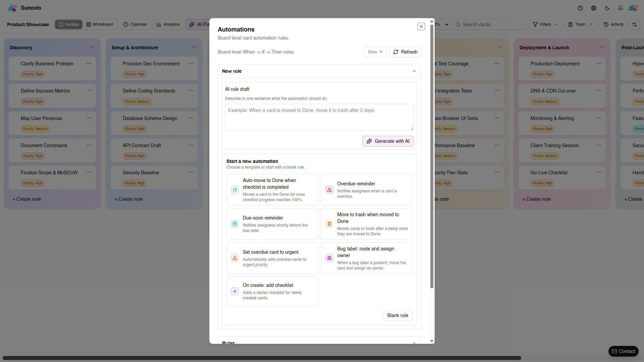Click the help question mark icon
Viewport: 644px width, 362px height.
tap(580, 8)
